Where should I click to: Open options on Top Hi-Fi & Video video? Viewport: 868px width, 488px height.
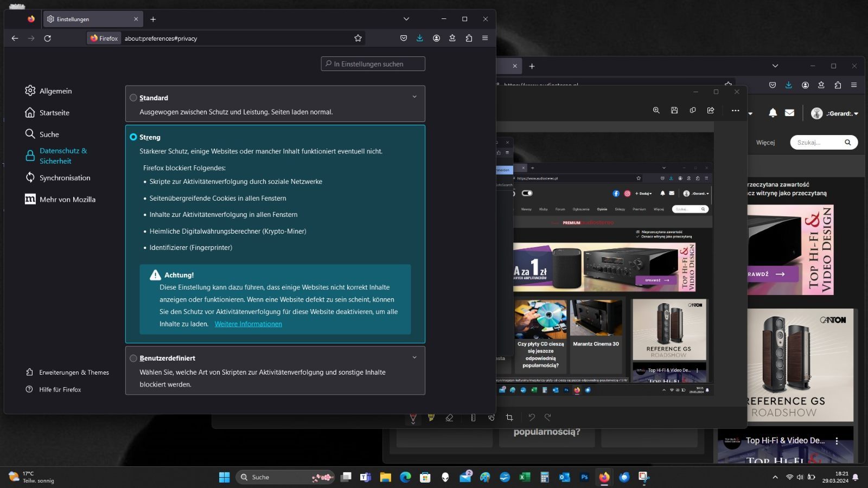[837, 441]
